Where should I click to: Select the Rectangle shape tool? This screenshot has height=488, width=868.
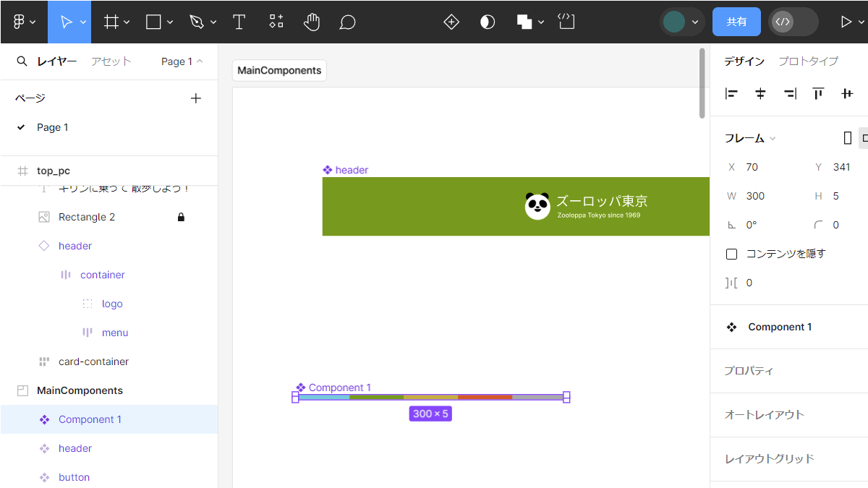click(153, 22)
